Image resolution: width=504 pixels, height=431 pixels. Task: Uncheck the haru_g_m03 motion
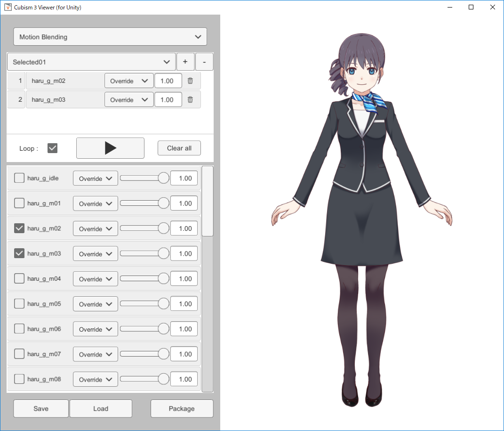click(19, 253)
